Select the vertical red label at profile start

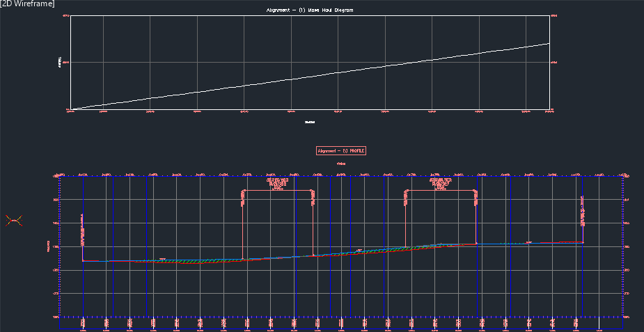[82, 230]
